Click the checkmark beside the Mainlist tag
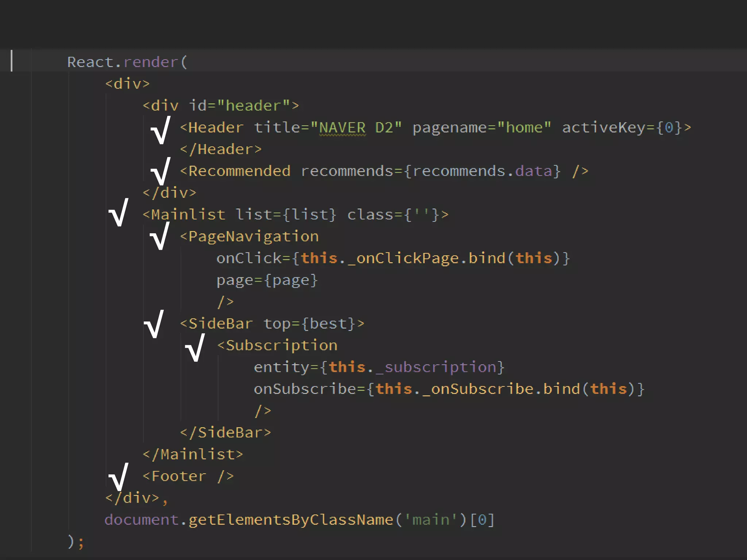This screenshot has height=560, width=747. [x=119, y=213]
